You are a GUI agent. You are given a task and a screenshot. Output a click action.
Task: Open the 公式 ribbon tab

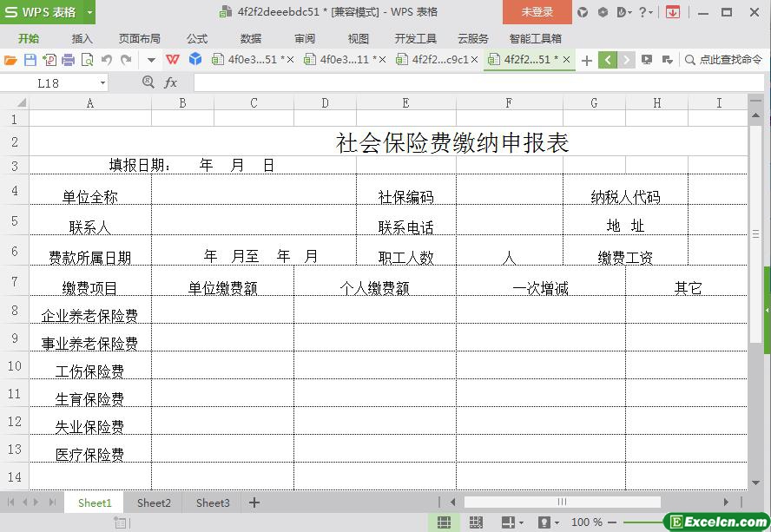pos(197,38)
